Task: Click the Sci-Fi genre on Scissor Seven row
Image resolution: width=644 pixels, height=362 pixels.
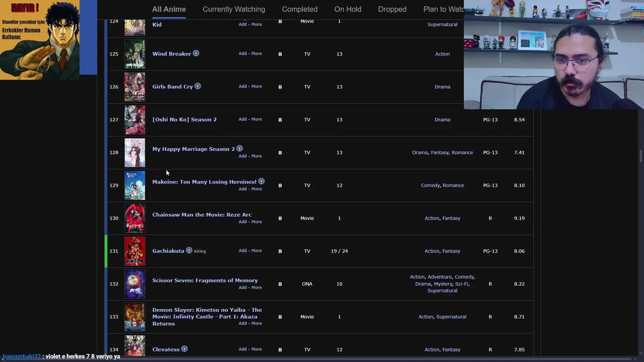Action: 461,284
